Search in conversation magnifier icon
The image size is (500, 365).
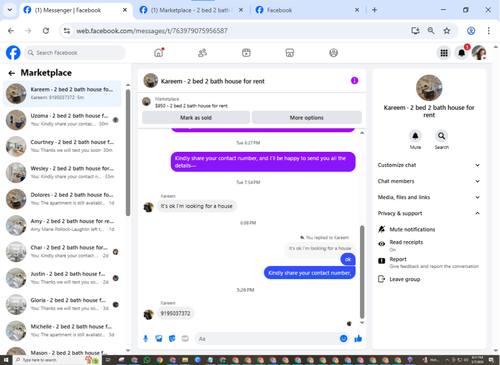point(441,136)
